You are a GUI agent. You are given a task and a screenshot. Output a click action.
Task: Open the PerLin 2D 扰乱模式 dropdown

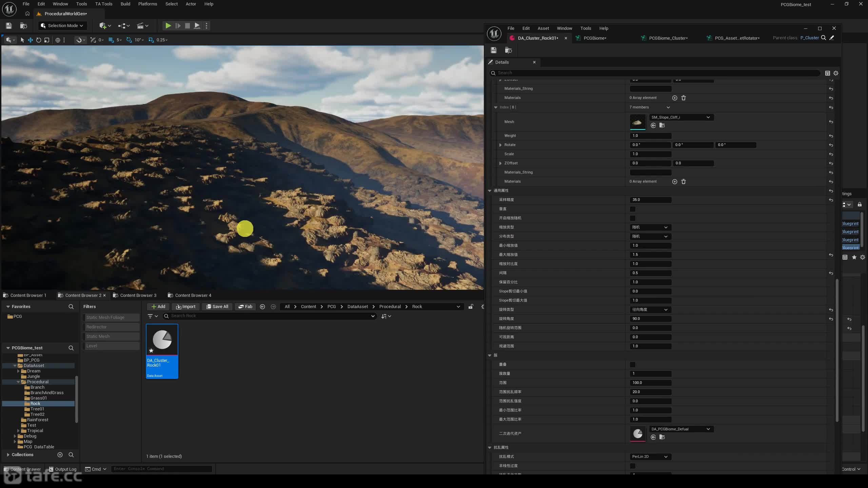pos(650,457)
